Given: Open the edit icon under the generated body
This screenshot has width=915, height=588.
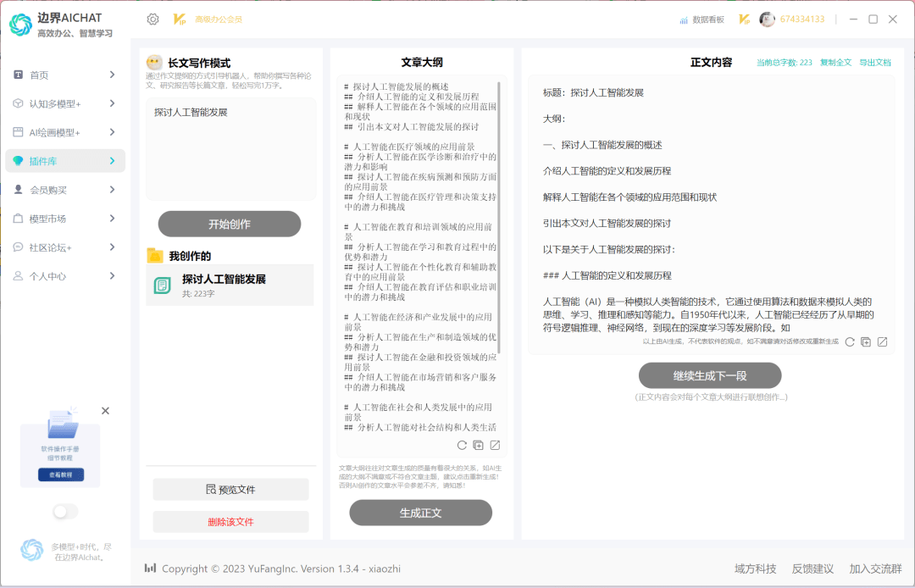Looking at the screenshot, I should point(883,341).
